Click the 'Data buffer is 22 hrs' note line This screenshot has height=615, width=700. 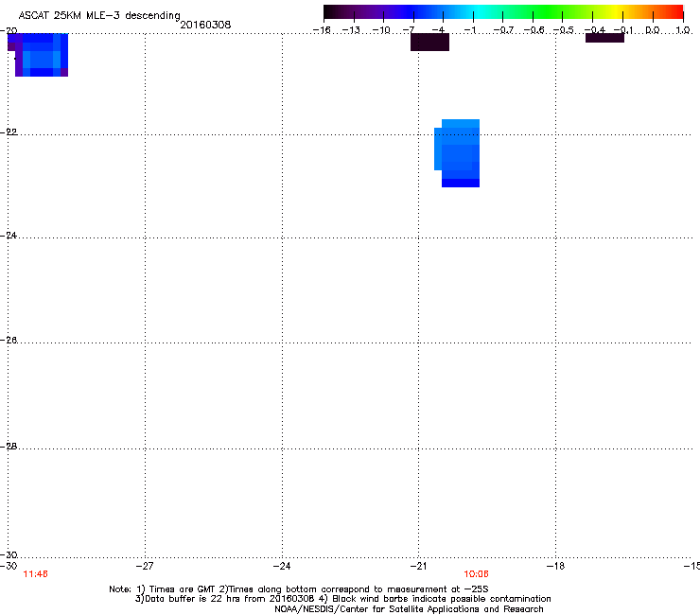[x=342, y=599]
